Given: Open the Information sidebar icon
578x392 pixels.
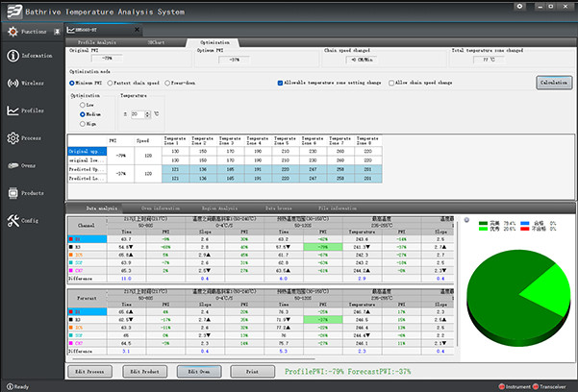Looking at the screenshot, I should pyautogui.click(x=13, y=56).
